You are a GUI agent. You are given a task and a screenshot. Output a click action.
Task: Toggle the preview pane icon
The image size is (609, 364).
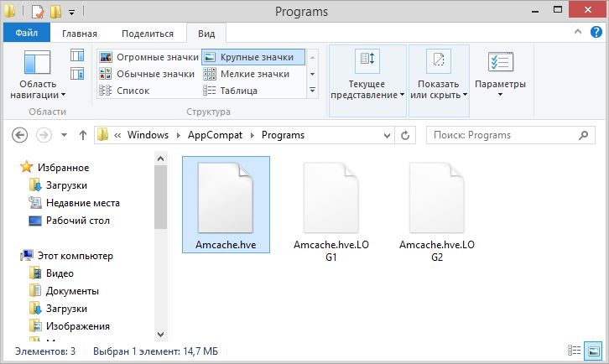point(77,55)
